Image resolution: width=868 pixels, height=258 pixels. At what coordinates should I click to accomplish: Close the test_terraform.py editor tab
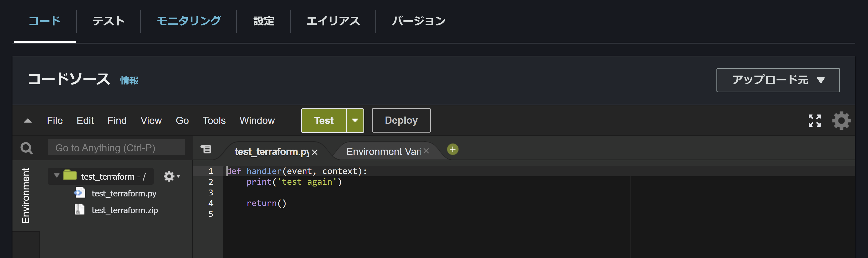[x=314, y=152]
